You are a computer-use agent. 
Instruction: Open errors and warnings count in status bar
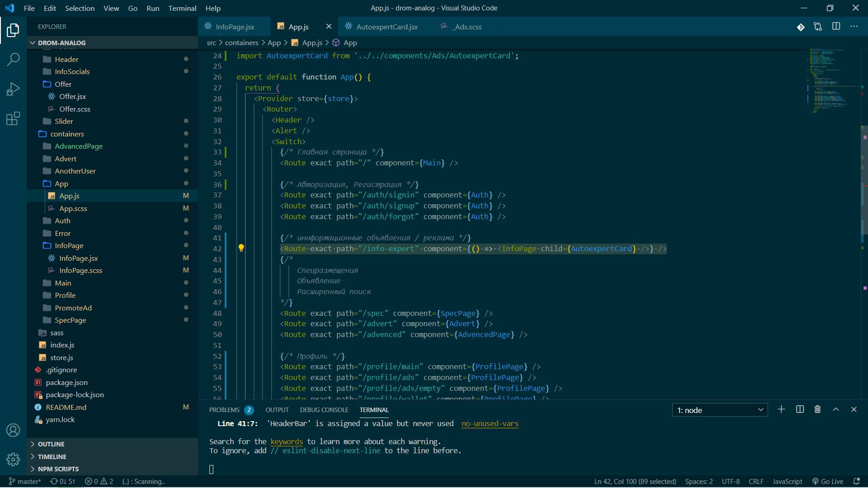coord(99,482)
